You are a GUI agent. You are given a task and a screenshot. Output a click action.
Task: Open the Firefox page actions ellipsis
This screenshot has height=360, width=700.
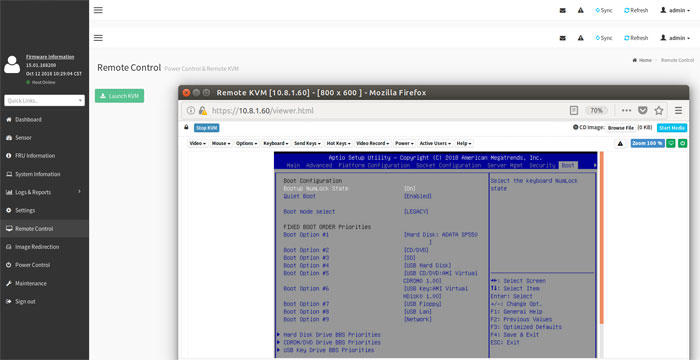pos(626,110)
